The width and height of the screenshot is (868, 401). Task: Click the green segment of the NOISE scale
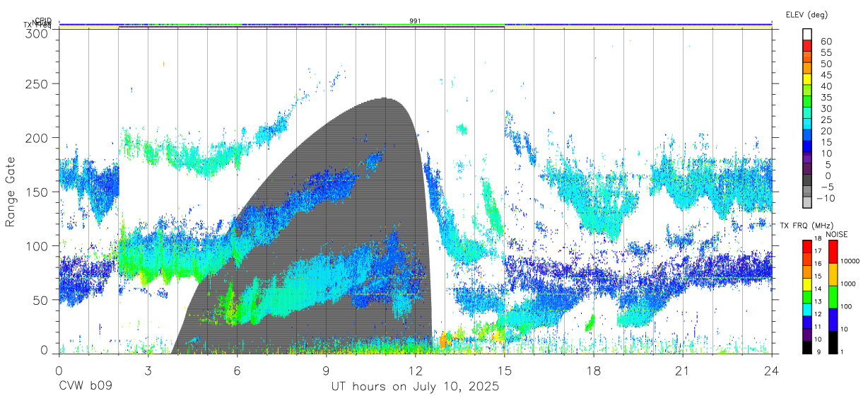pos(833,297)
